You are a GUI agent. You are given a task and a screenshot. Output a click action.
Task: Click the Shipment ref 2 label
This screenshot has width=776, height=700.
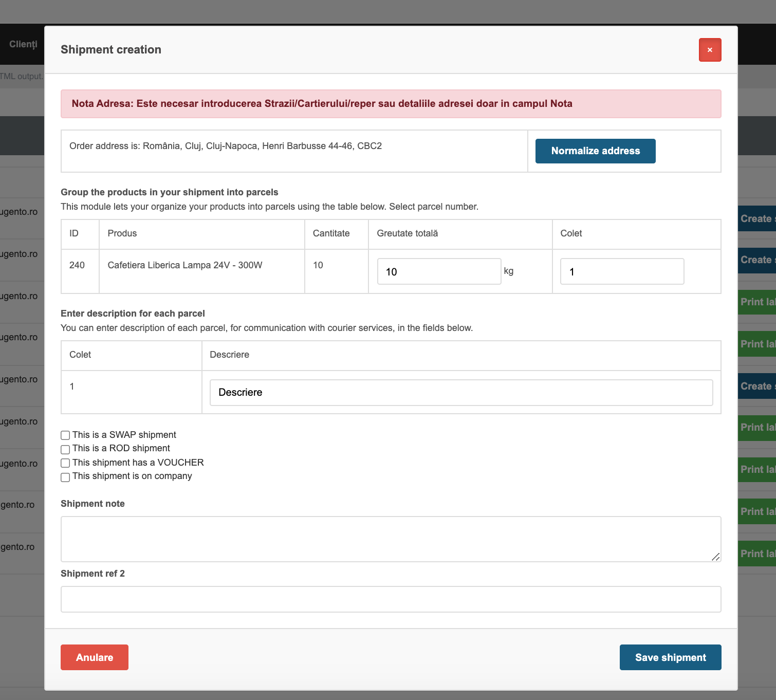point(93,574)
